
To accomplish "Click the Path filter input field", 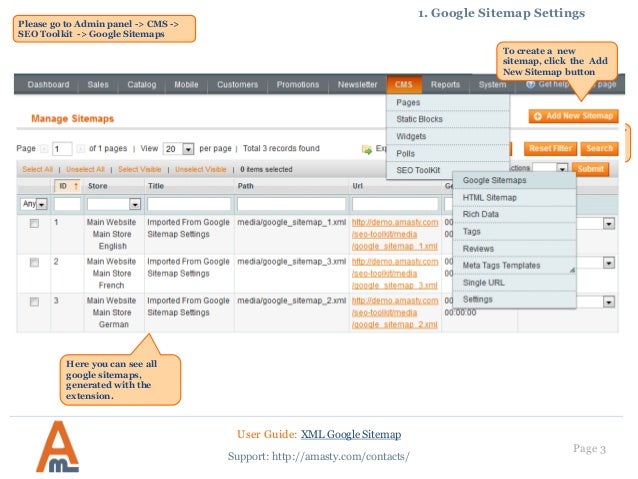I will click(x=291, y=204).
